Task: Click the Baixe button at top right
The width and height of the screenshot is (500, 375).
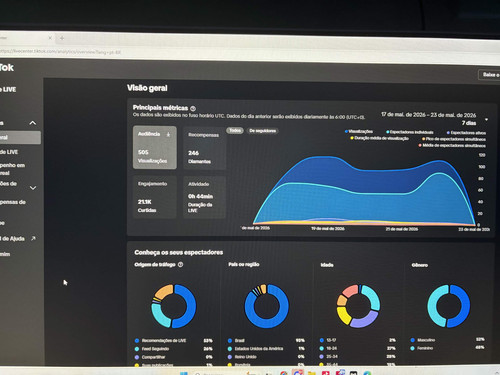Action: point(489,75)
